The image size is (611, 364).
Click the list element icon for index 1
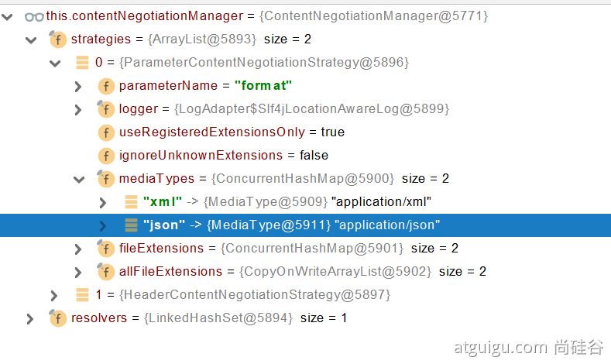click(x=82, y=294)
